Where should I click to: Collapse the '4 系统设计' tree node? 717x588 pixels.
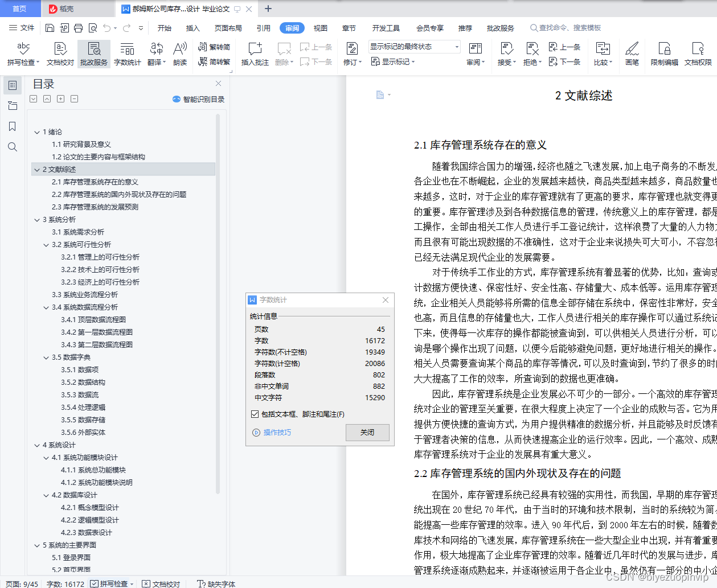pos(37,445)
